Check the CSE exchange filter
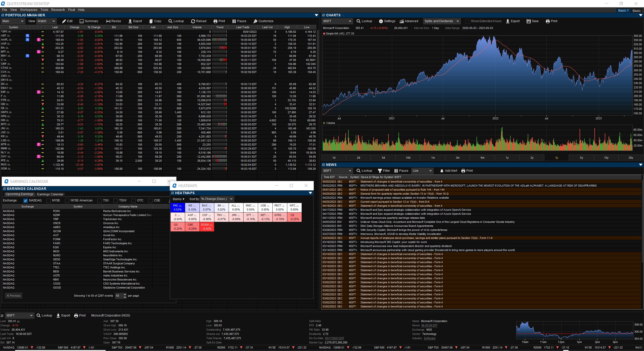Screen dimensions: 644x351 pyautogui.click(x=150, y=201)
